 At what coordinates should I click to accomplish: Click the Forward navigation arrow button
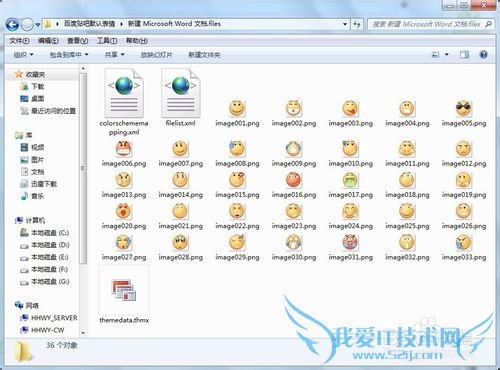(x=27, y=24)
